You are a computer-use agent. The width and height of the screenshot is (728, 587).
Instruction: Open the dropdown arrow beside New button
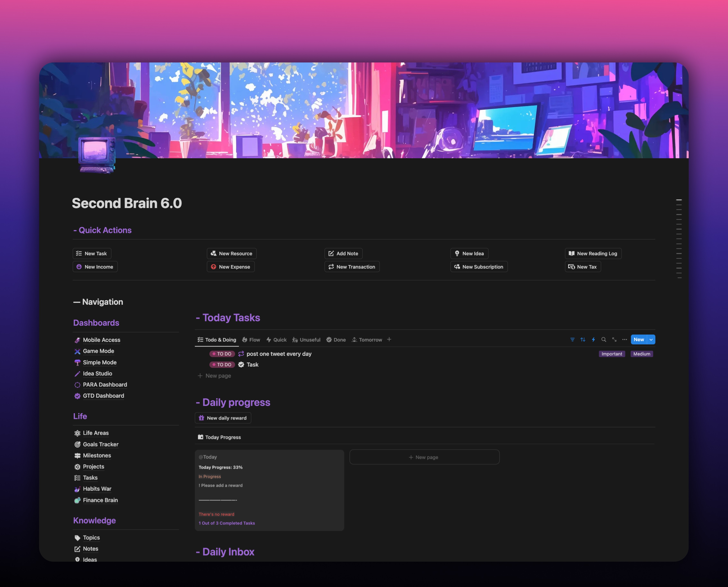tap(651, 340)
